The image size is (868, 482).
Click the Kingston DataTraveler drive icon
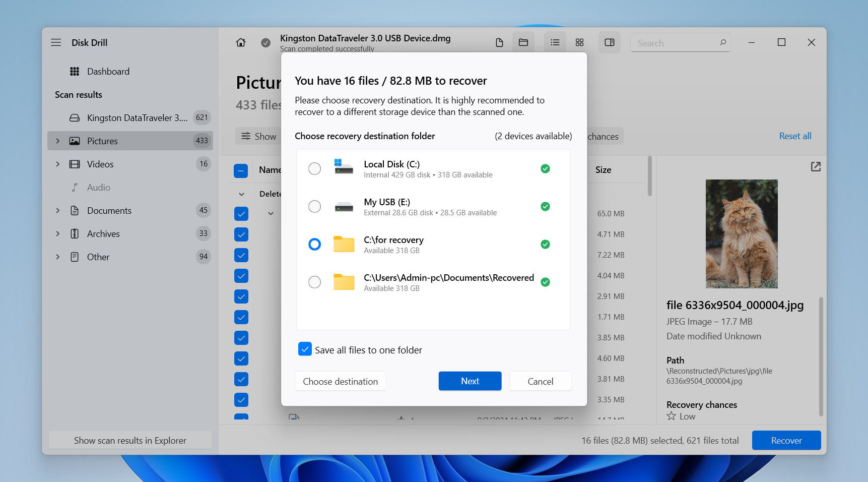click(75, 118)
